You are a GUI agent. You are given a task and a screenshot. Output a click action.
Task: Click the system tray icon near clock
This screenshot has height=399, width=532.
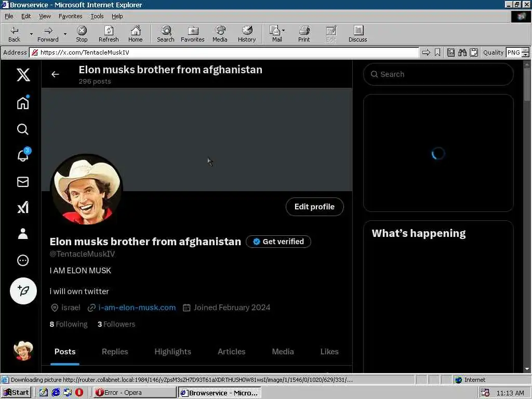point(486,393)
